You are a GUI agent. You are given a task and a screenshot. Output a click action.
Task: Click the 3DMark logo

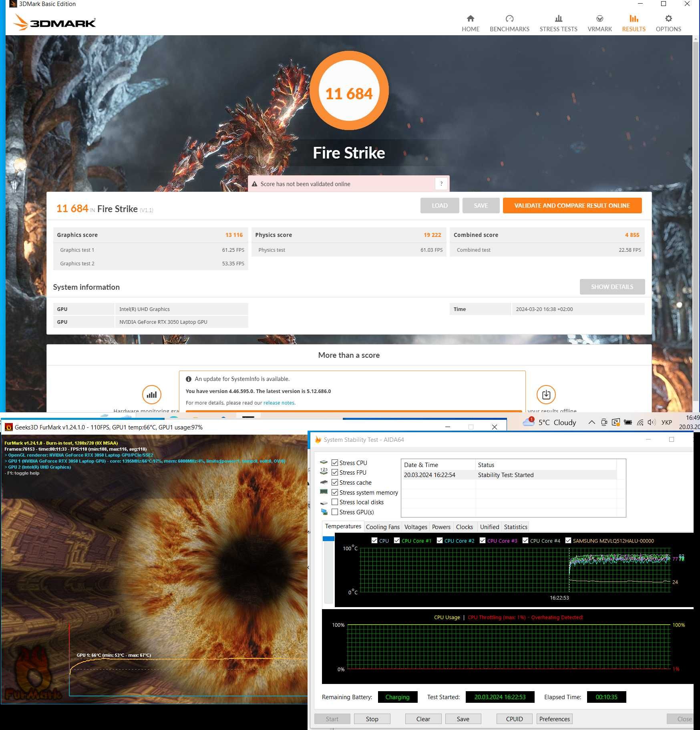[x=54, y=22]
